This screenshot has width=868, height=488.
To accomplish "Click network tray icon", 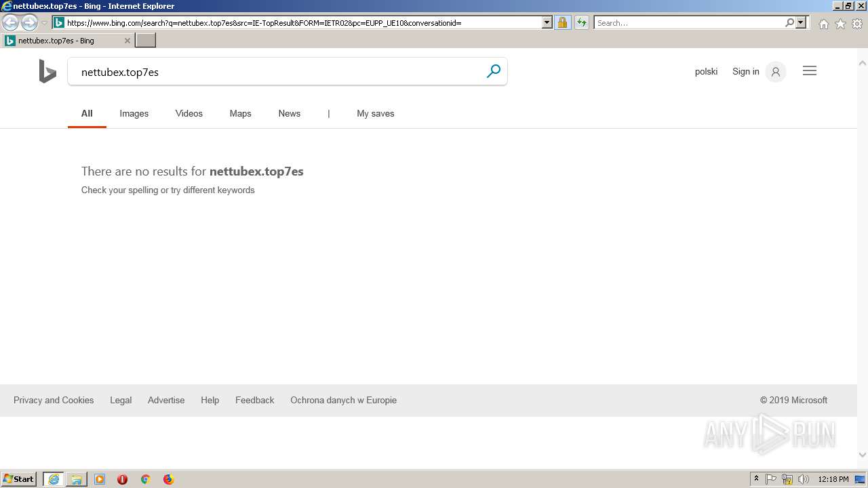I will [x=787, y=479].
